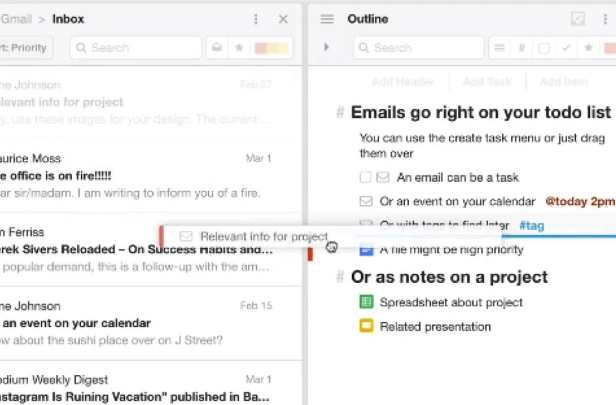The height and width of the screenshot is (405, 616).
Task: Open the #tag link
Action: coord(532,225)
